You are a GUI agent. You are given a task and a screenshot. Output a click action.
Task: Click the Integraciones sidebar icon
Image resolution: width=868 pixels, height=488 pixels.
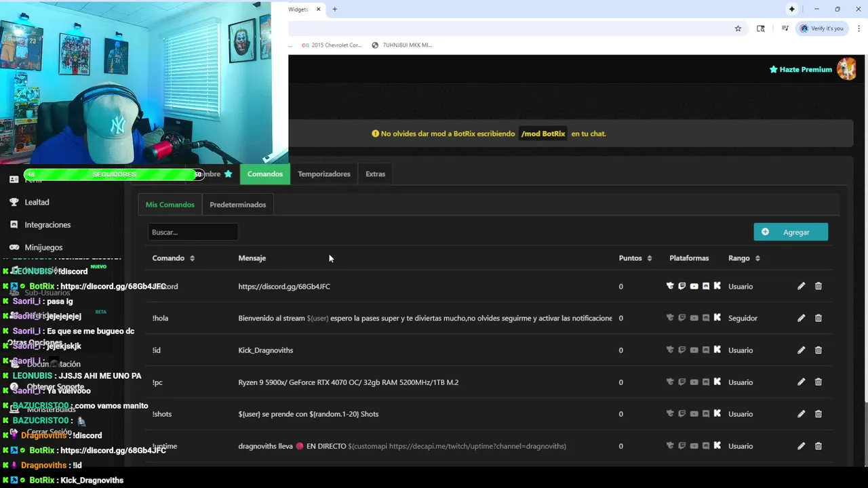(x=14, y=224)
